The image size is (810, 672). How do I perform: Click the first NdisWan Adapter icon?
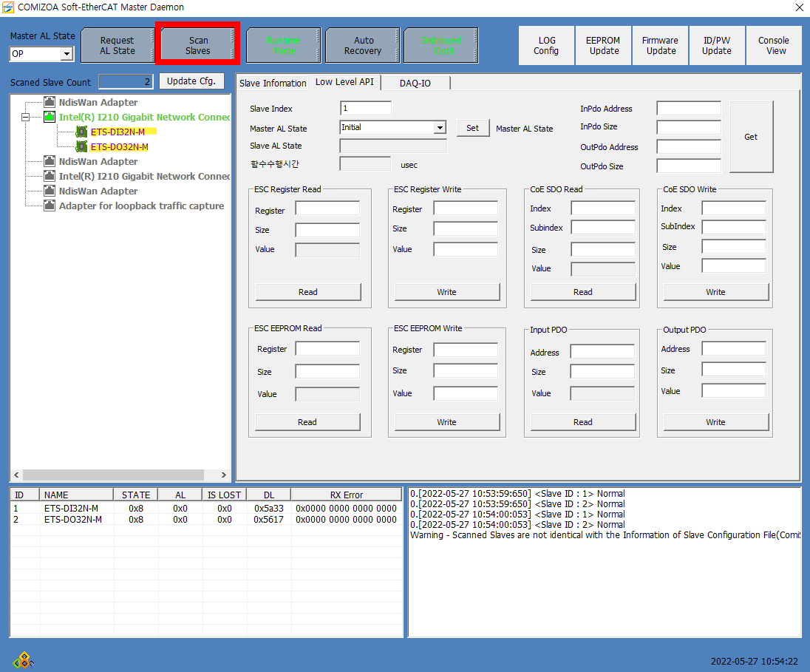(x=50, y=103)
